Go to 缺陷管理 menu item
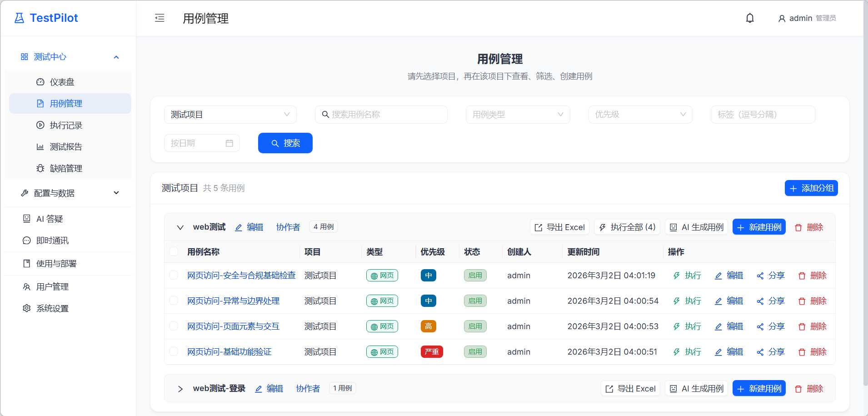 66,169
